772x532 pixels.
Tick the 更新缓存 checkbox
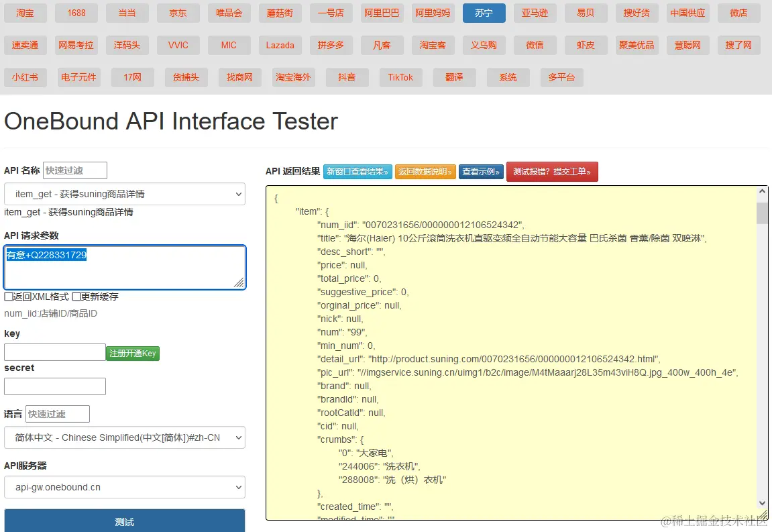point(76,297)
